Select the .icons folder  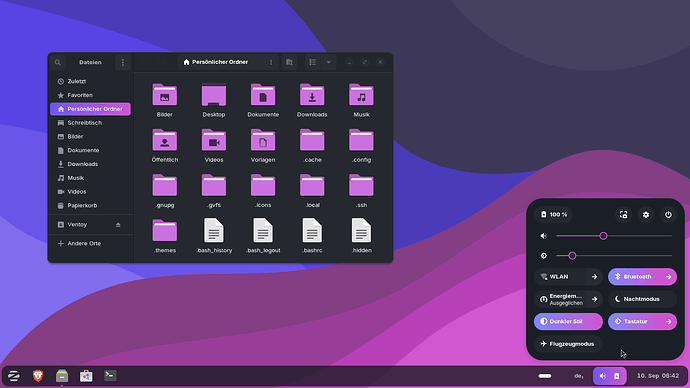pyautogui.click(x=263, y=186)
